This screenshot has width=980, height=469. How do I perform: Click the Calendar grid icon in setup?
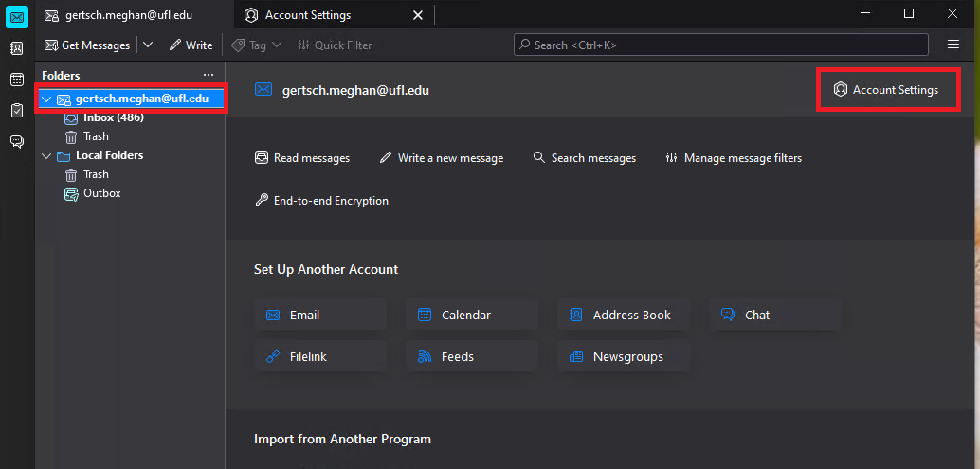point(425,315)
